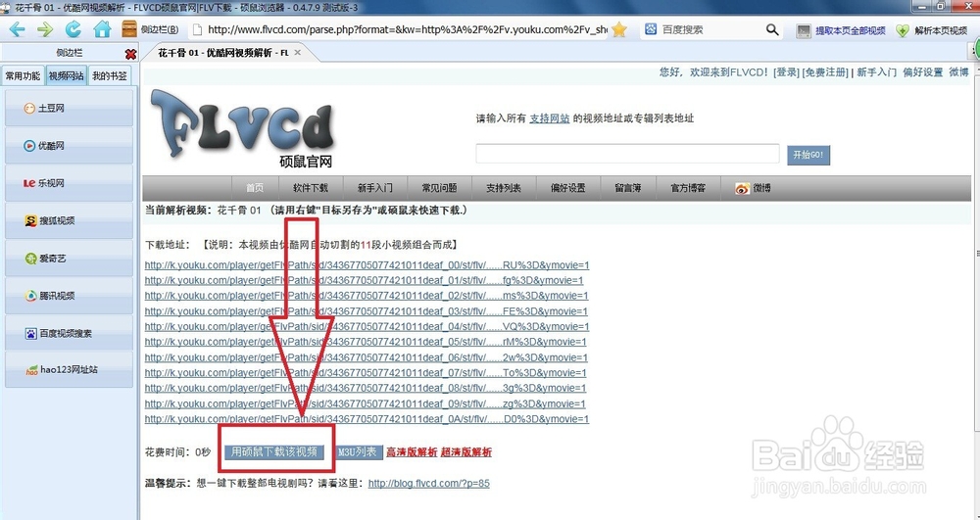Click the 登录 link
The height and width of the screenshot is (520, 980).
tap(786, 72)
